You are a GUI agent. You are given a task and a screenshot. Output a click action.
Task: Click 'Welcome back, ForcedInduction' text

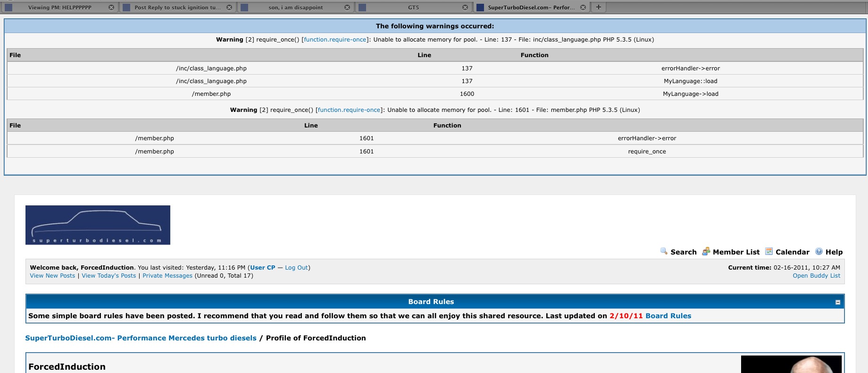82,268
